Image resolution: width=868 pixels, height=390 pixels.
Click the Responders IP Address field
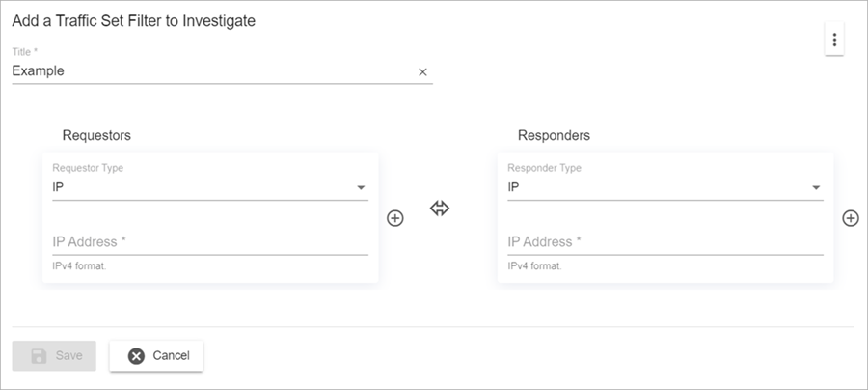tap(665, 242)
